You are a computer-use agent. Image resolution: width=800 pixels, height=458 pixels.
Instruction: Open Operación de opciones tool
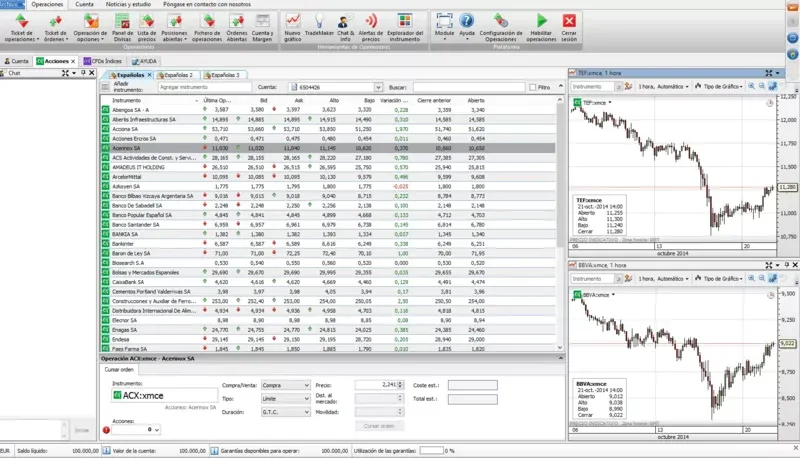(90, 28)
